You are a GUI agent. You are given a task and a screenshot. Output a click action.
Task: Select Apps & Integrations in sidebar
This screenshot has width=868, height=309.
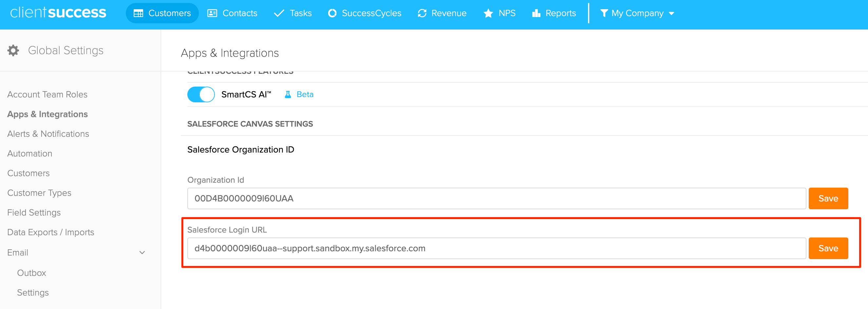pos(47,114)
